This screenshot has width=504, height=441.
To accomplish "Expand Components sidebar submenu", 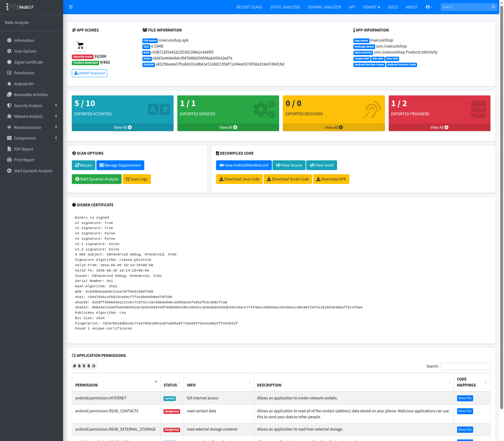I will (x=31, y=138).
